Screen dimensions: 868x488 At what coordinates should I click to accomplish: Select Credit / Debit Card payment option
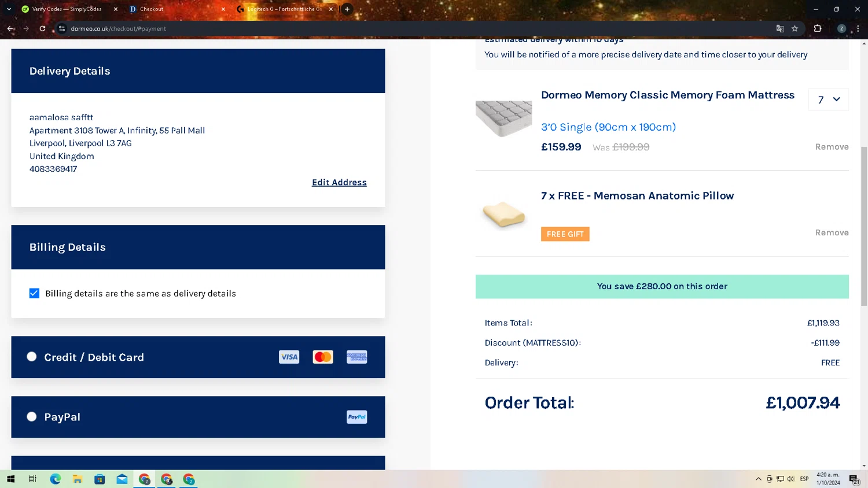click(32, 357)
